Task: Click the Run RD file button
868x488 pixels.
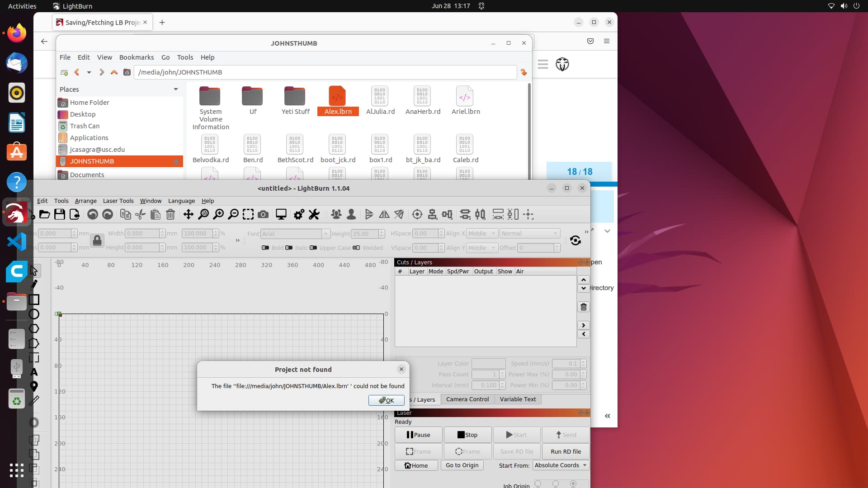Action: tap(566, 451)
